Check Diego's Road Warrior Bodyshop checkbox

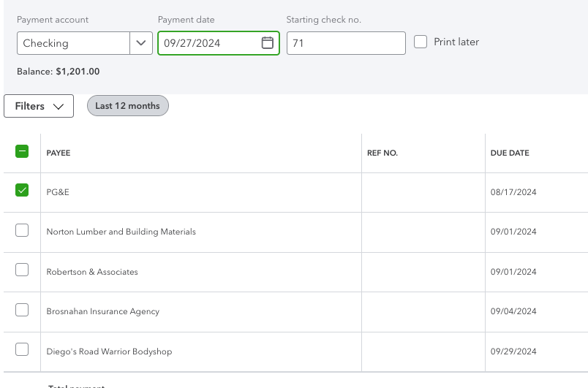(x=22, y=349)
